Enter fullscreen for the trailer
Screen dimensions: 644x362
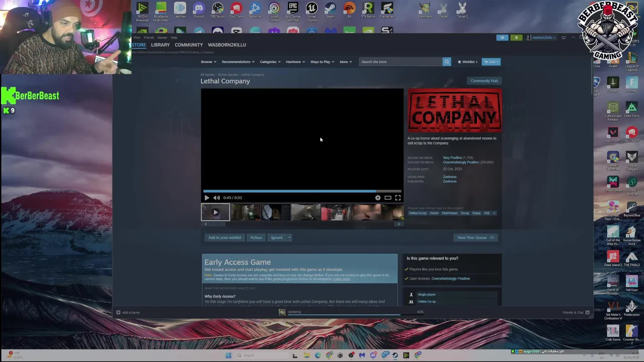click(x=398, y=198)
